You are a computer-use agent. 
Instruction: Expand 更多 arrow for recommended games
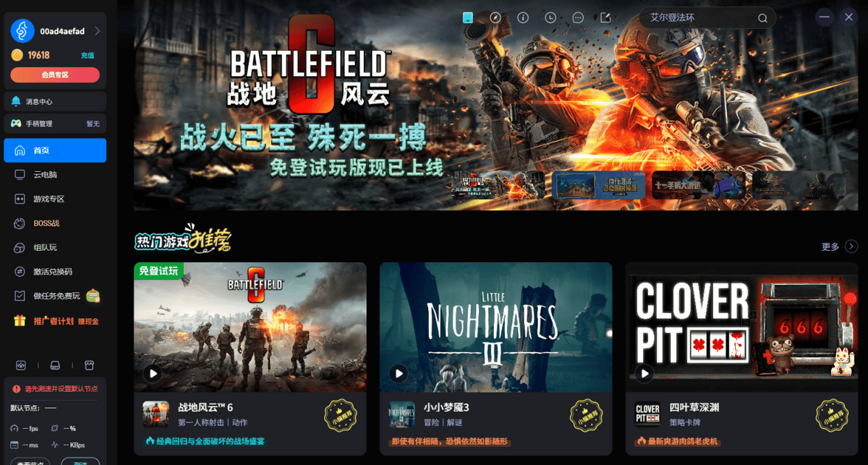coord(851,247)
